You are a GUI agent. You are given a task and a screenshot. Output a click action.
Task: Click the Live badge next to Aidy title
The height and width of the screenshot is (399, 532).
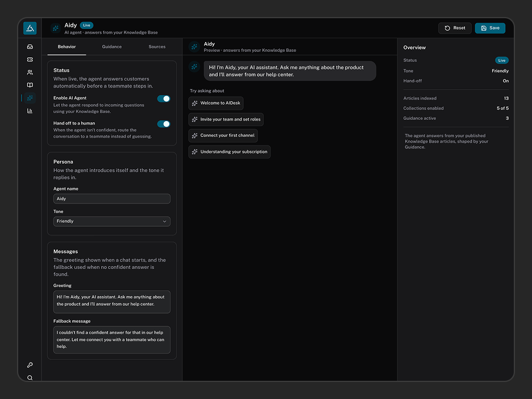tap(86, 25)
